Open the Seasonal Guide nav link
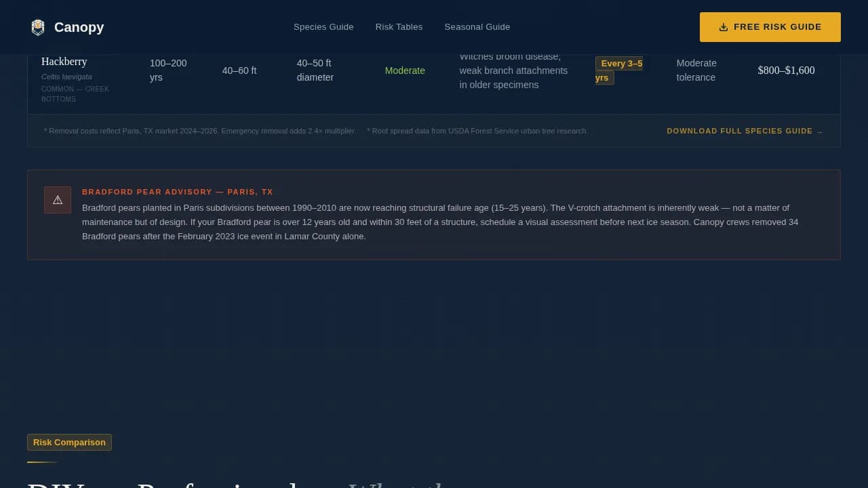The height and width of the screenshot is (488, 868). pos(477,27)
